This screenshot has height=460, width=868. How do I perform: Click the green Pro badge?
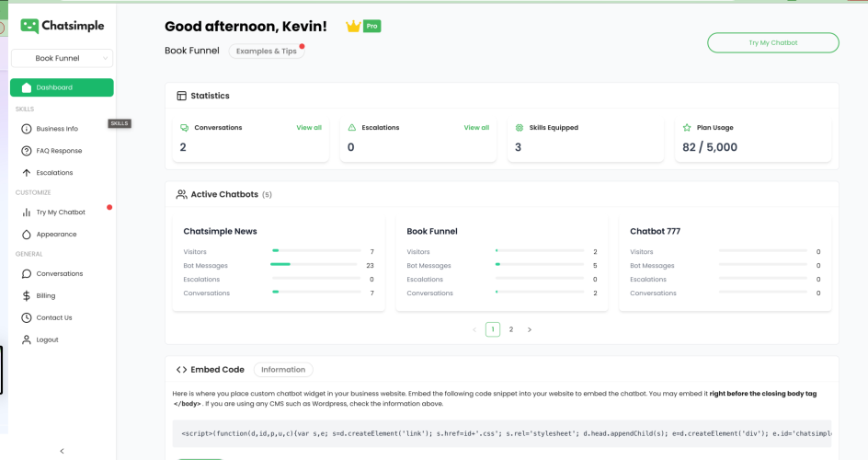tap(372, 26)
